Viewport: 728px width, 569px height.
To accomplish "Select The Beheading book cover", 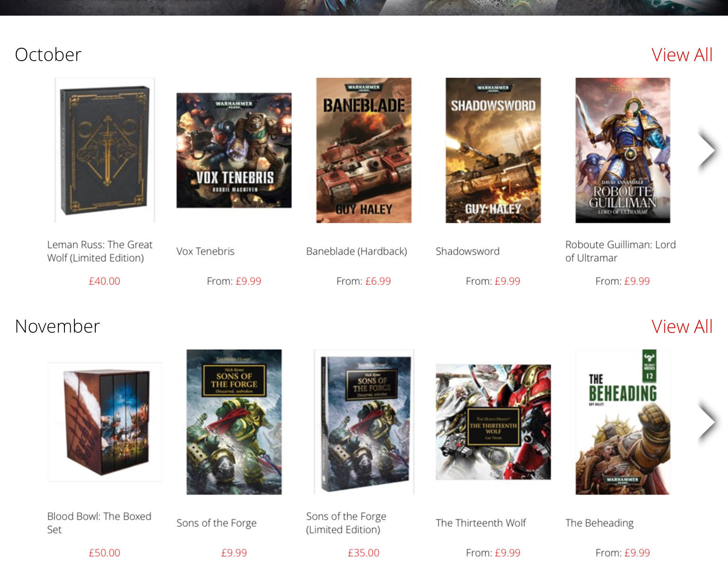I will pos(623,422).
